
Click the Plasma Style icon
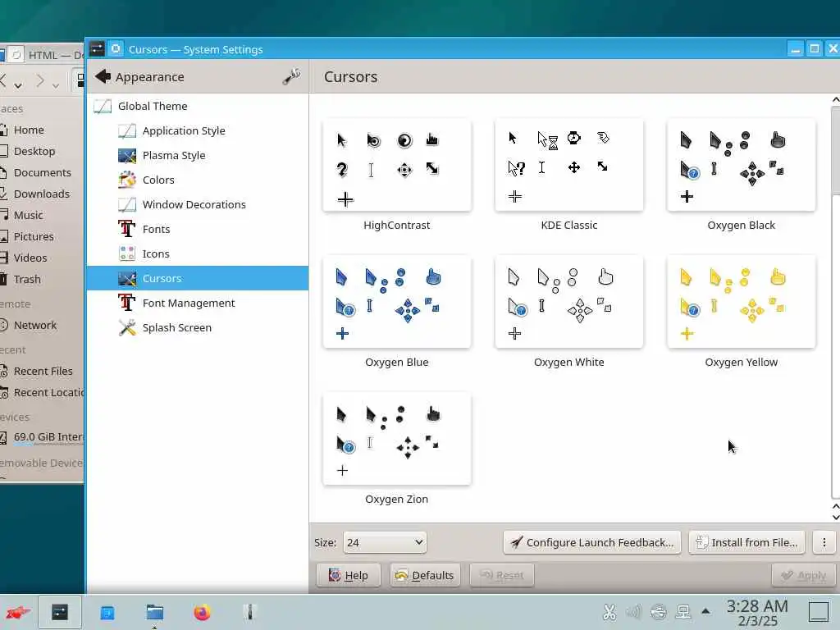[127, 155]
